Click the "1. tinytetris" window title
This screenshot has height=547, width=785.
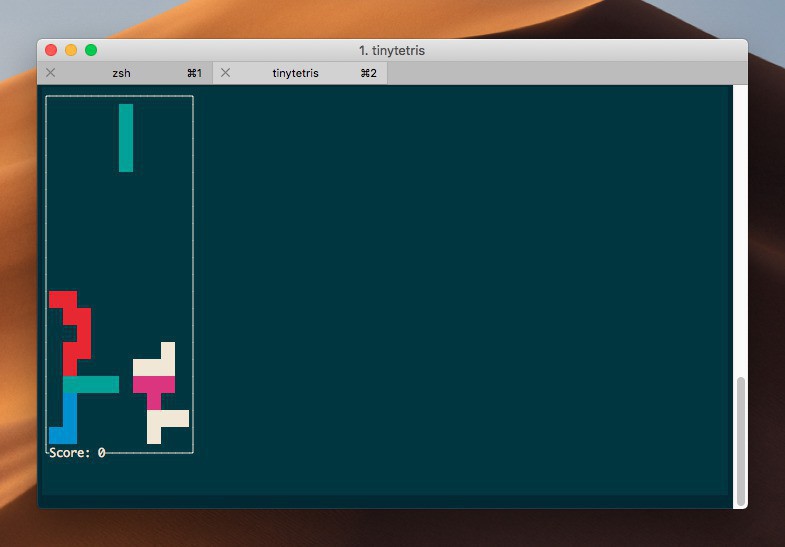point(392,51)
